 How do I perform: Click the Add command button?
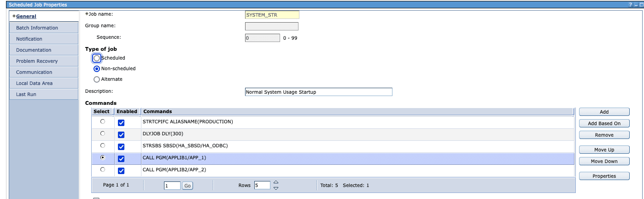click(604, 112)
